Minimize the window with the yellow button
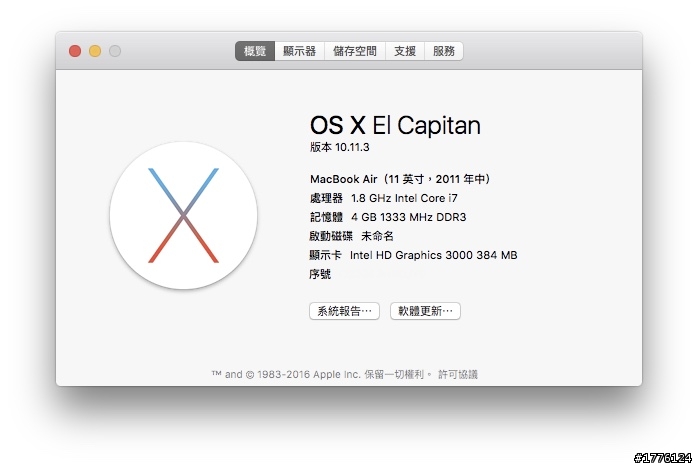698x466 pixels. tap(95, 51)
